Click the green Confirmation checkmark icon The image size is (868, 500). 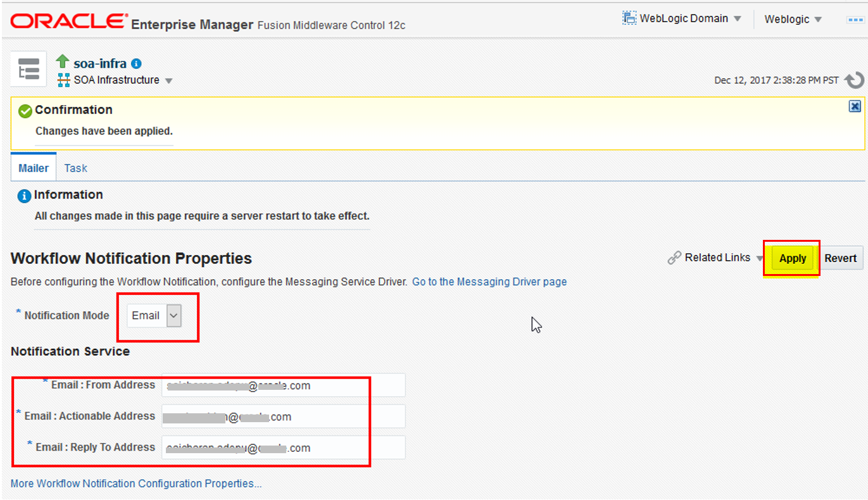[x=25, y=111]
